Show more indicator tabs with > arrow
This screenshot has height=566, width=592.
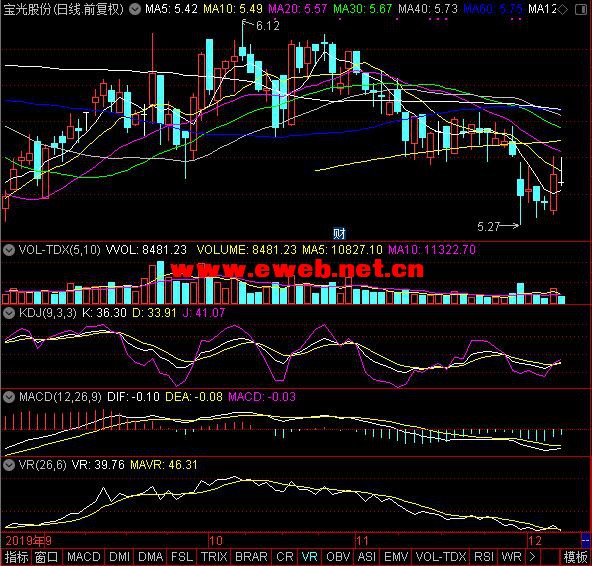[x=532, y=557]
